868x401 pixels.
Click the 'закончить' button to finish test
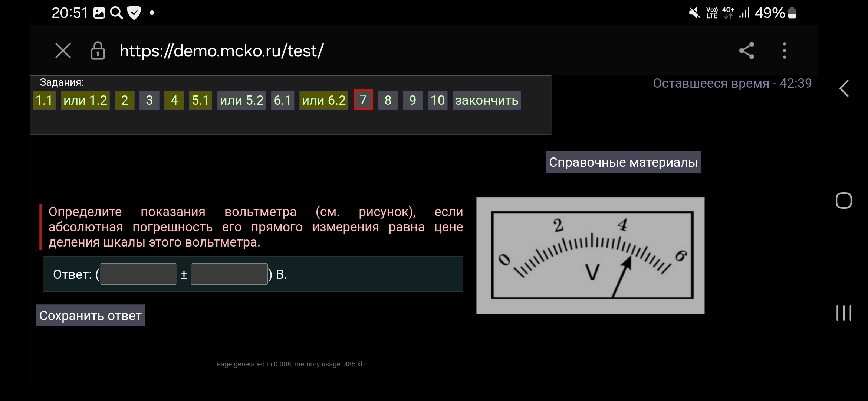(487, 100)
